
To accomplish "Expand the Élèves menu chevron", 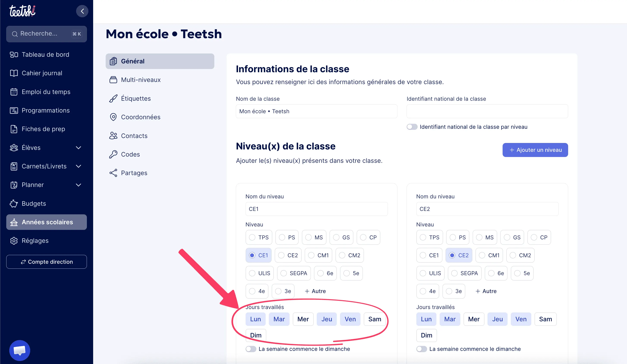I will tap(78, 147).
